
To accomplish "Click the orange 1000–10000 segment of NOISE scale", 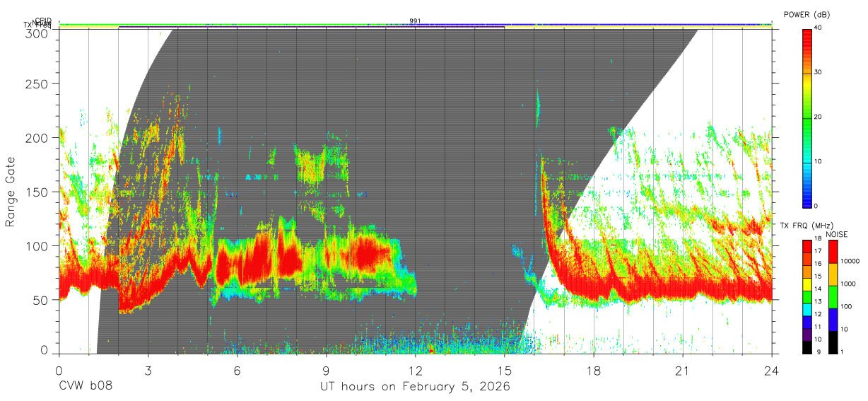I will 833,274.
